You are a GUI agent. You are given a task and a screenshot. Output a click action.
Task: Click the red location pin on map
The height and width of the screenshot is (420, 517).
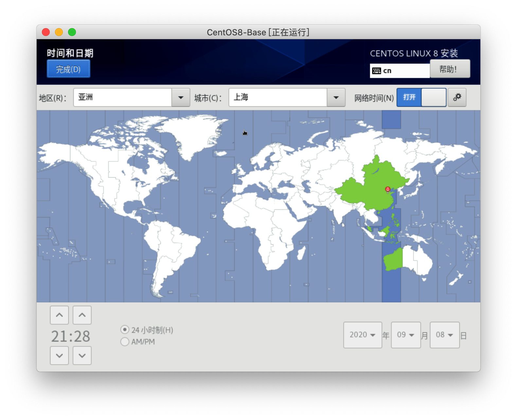point(388,189)
